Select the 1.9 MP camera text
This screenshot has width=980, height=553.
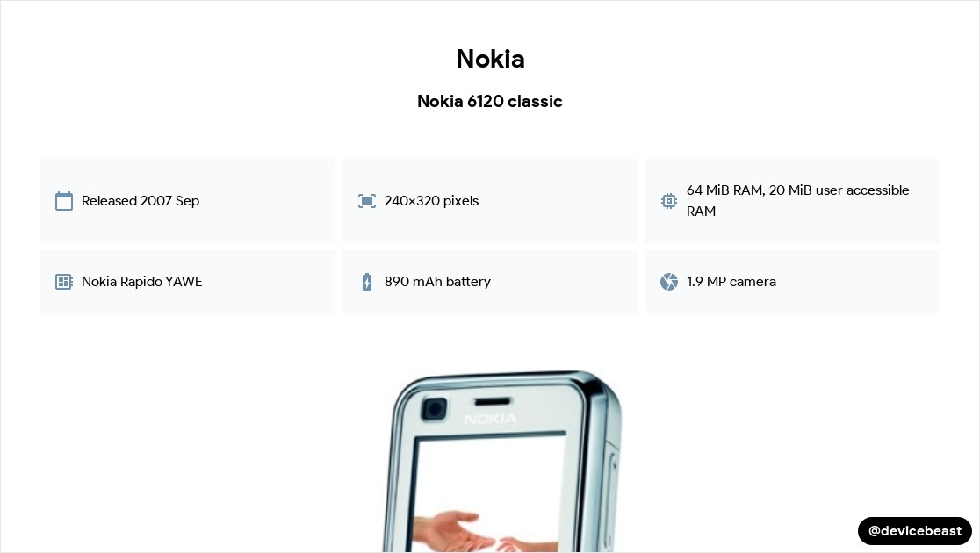[731, 281]
